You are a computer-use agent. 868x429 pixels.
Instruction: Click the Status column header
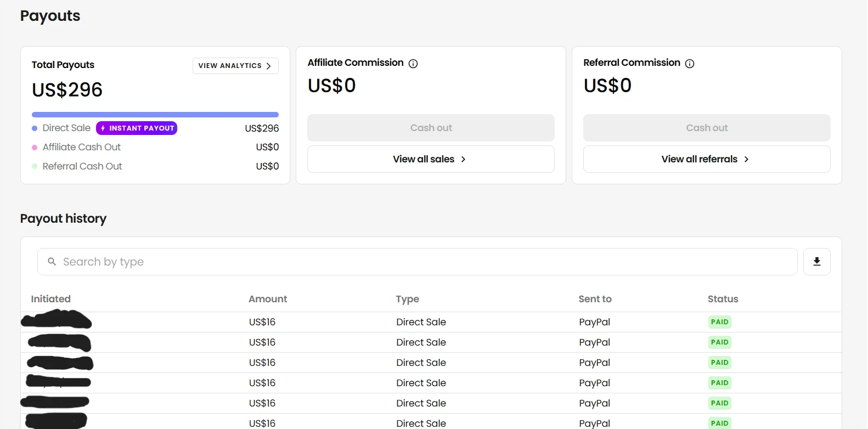(723, 299)
